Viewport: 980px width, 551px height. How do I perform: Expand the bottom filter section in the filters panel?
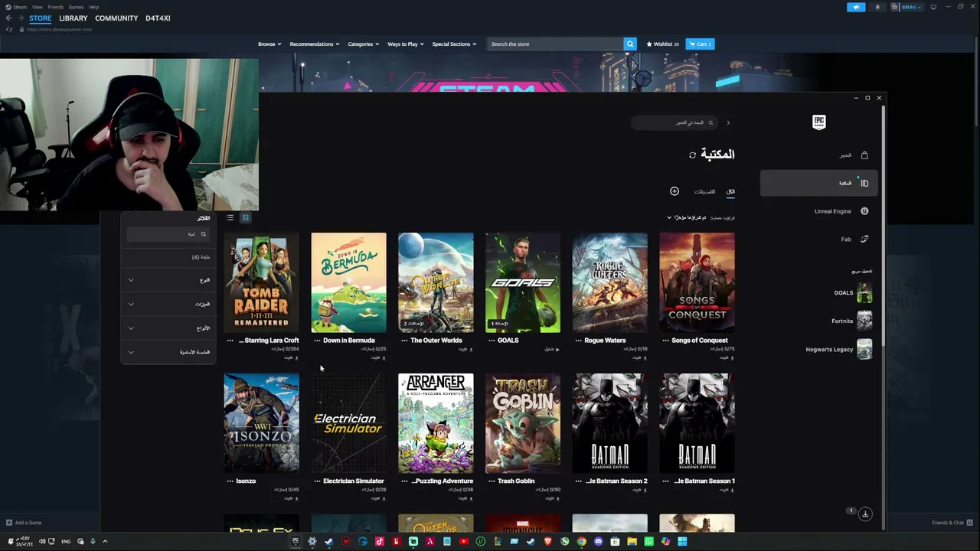point(168,352)
